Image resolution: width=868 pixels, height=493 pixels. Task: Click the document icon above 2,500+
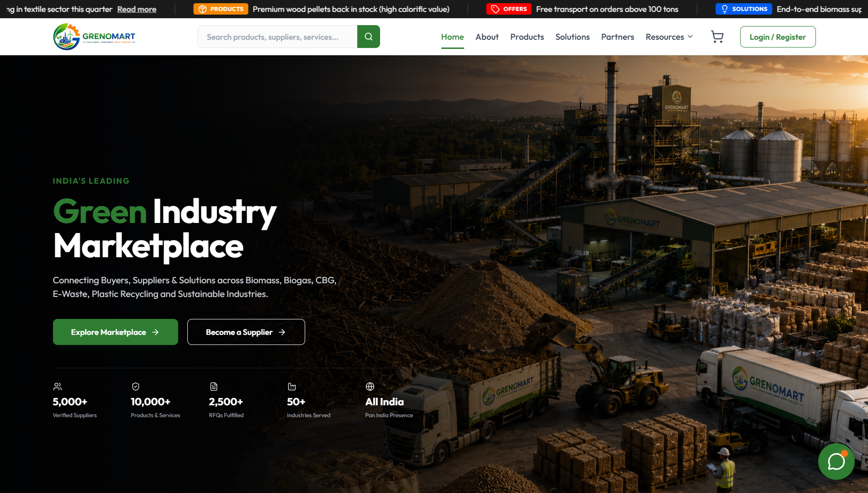(213, 387)
